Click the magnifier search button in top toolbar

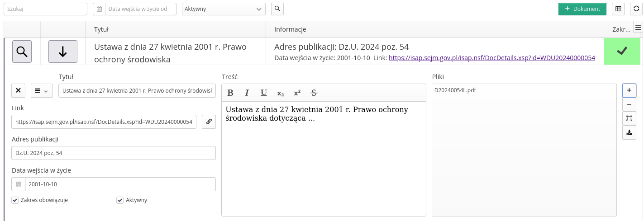(277, 9)
